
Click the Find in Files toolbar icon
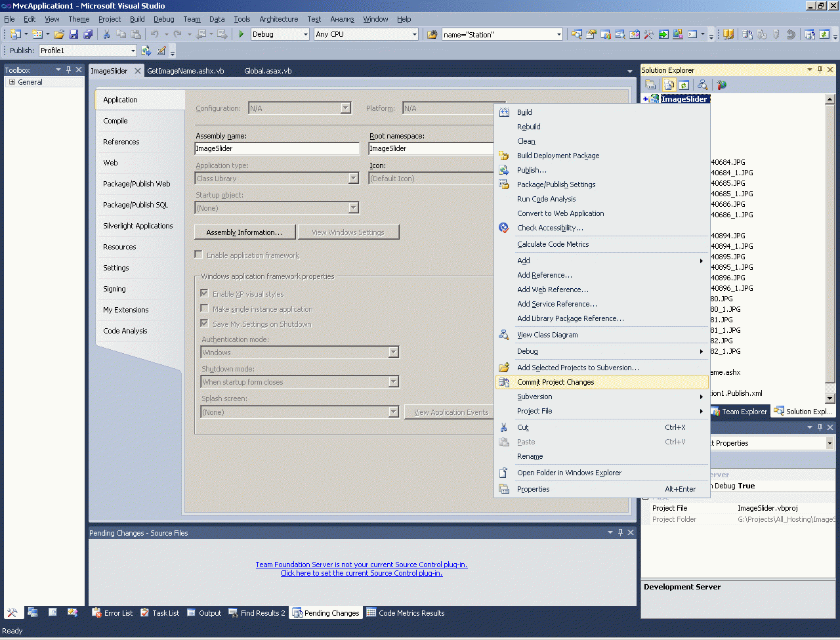(x=432, y=34)
